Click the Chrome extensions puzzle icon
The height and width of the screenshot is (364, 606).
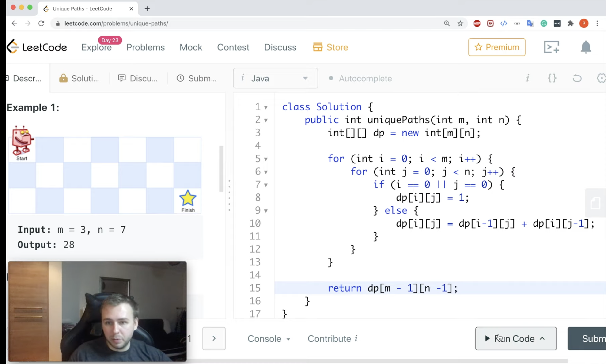pyautogui.click(x=570, y=23)
